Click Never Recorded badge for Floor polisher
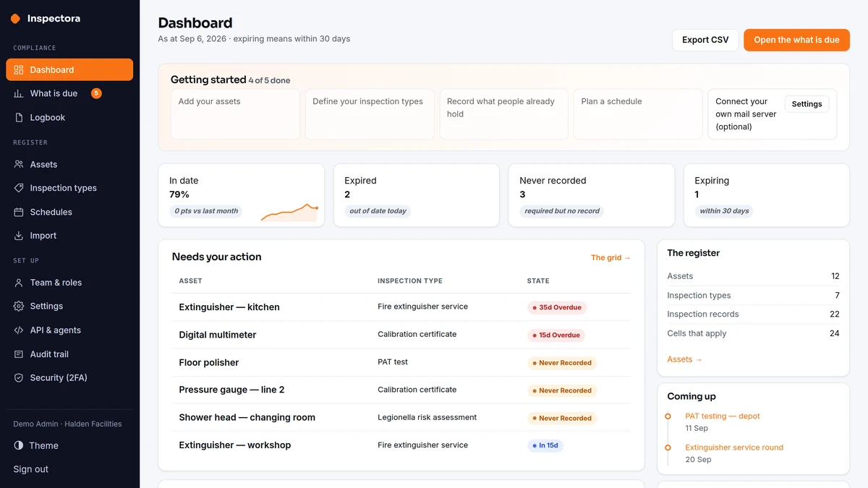This screenshot has height=488, width=868. pos(562,363)
